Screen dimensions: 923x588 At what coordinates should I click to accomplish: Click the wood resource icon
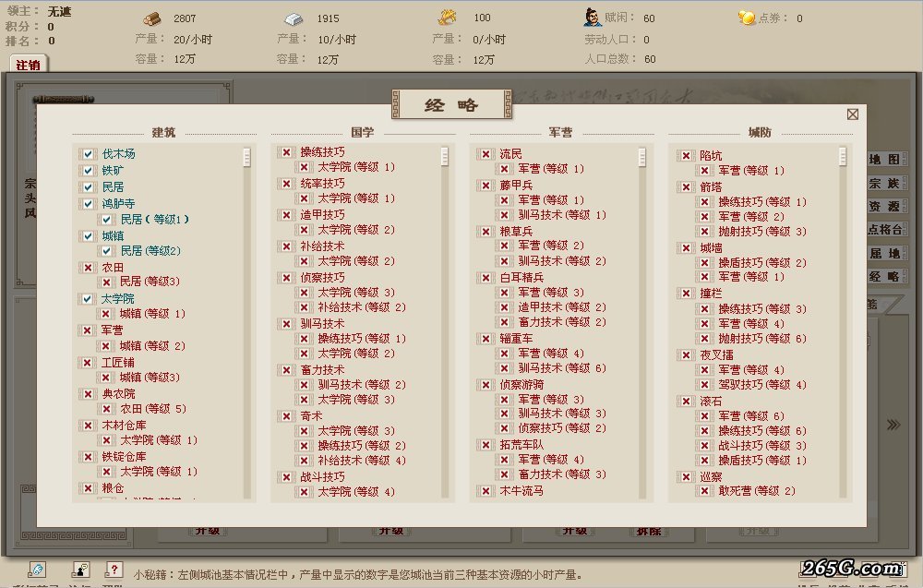click(151, 18)
